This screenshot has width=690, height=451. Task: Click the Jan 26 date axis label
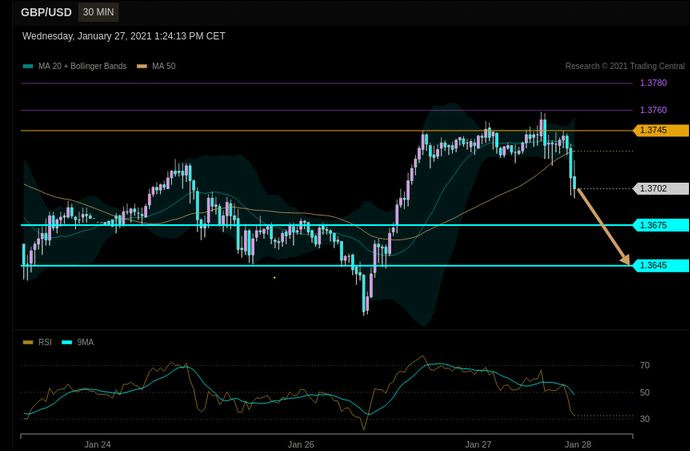(301, 444)
